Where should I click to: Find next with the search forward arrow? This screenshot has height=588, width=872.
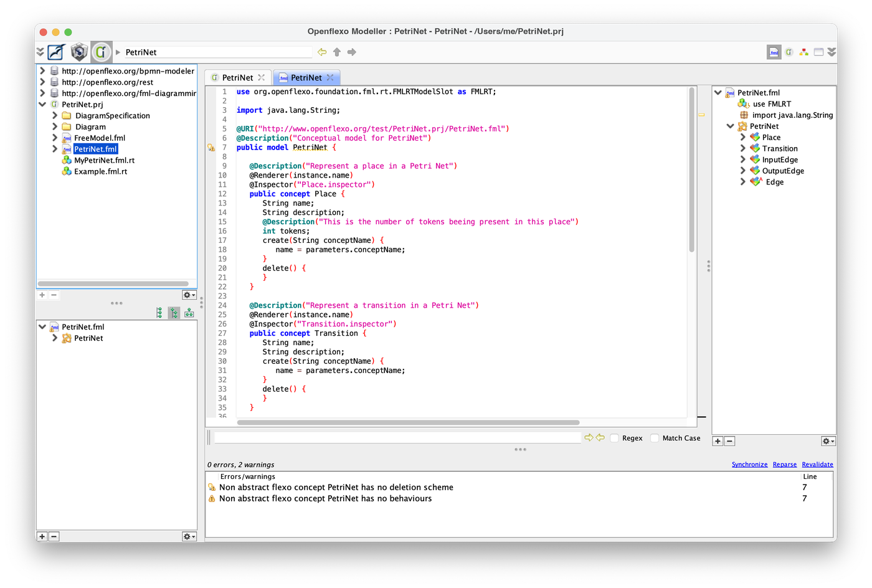pos(589,438)
